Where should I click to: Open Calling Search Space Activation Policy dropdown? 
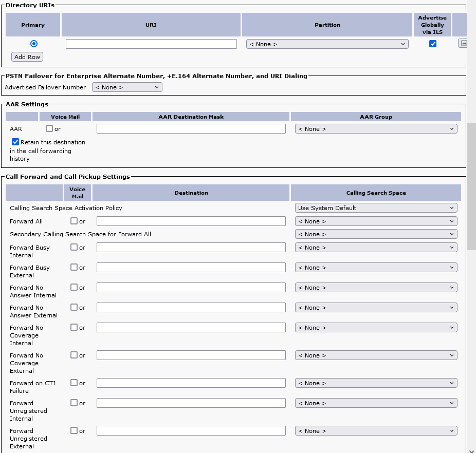pos(376,208)
